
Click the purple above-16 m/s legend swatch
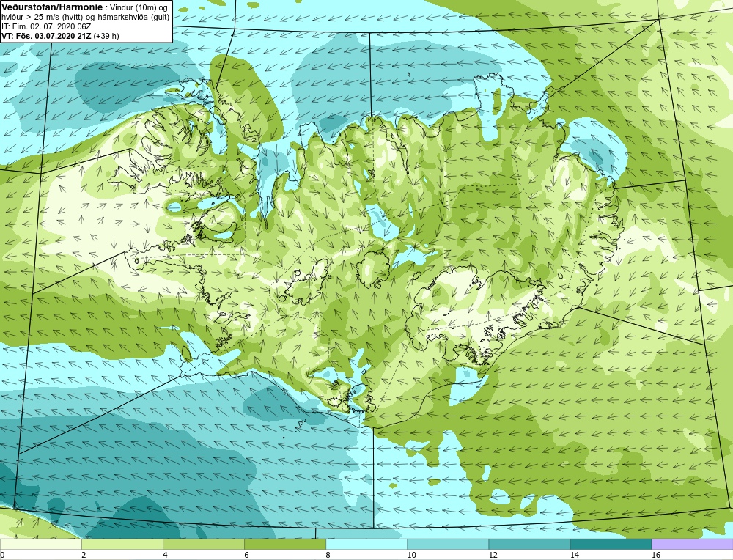point(693,544)
